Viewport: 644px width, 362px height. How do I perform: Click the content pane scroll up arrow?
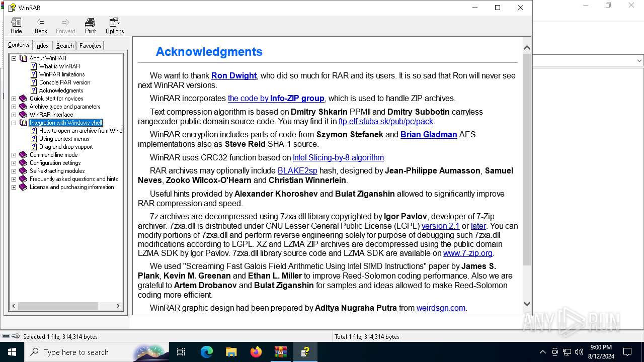tap(527, 48)
